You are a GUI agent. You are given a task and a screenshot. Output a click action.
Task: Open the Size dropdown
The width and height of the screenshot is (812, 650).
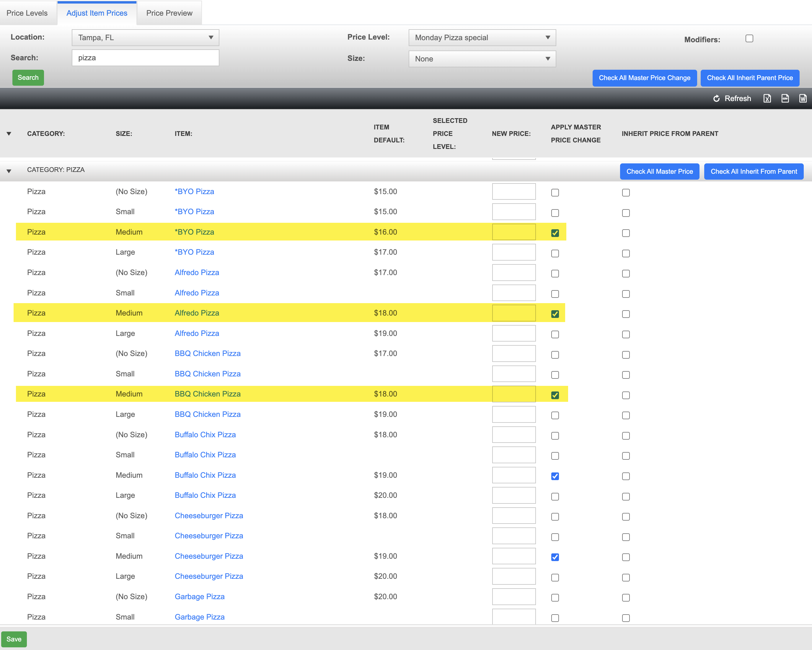pyautogui.click(x=482, y=59)
